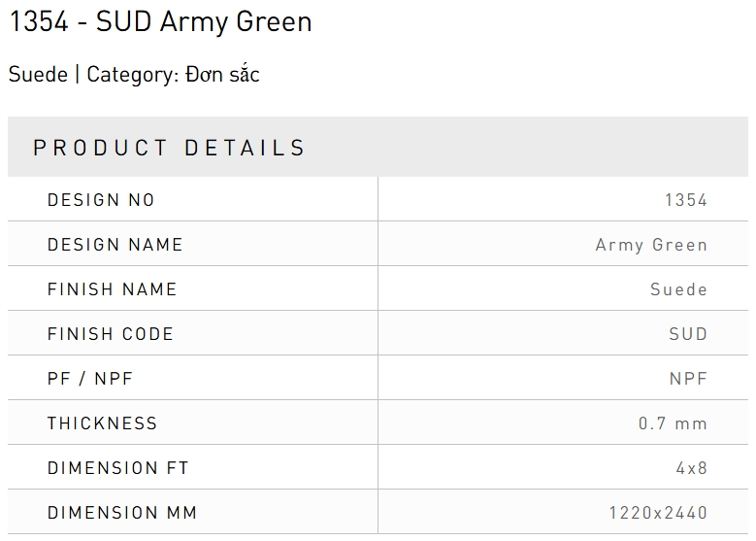This screenshot has height=541, width=756.
Task: Open the "Đơn sắc" category link
Action: pos(222,75)
